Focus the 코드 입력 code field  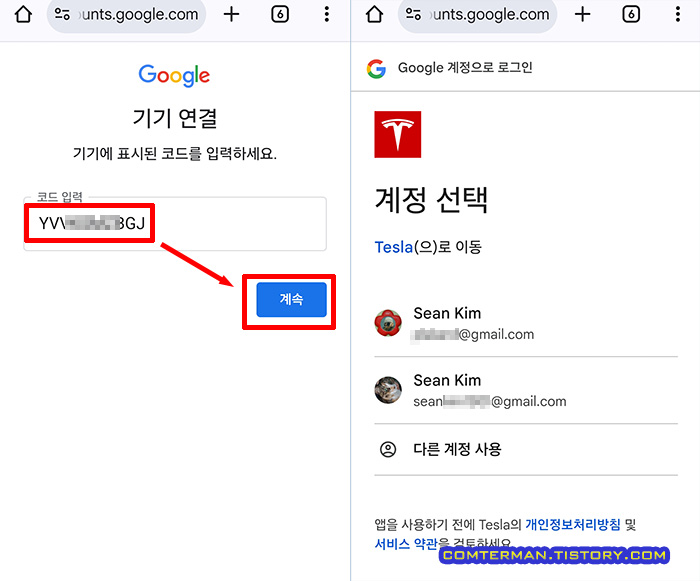pos(175,224)
